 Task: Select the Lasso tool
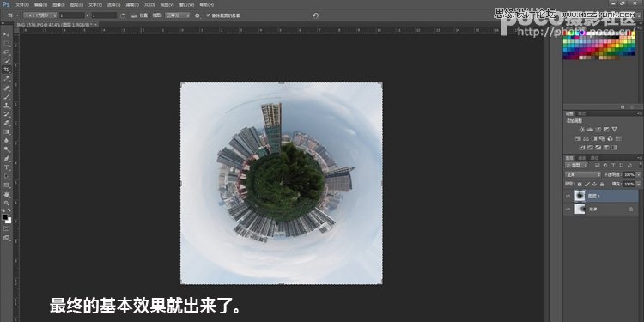click(7, 52)
